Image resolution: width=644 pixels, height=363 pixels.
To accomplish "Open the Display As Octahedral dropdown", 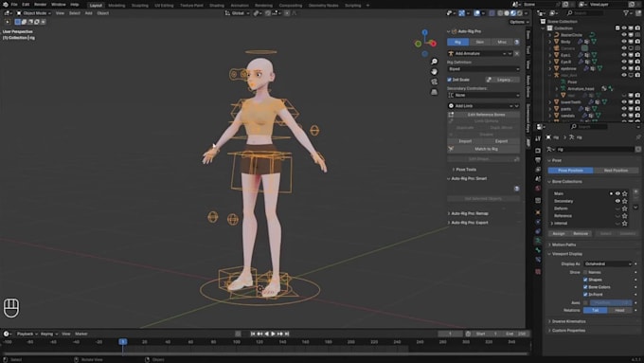I will tap(607, 263).
